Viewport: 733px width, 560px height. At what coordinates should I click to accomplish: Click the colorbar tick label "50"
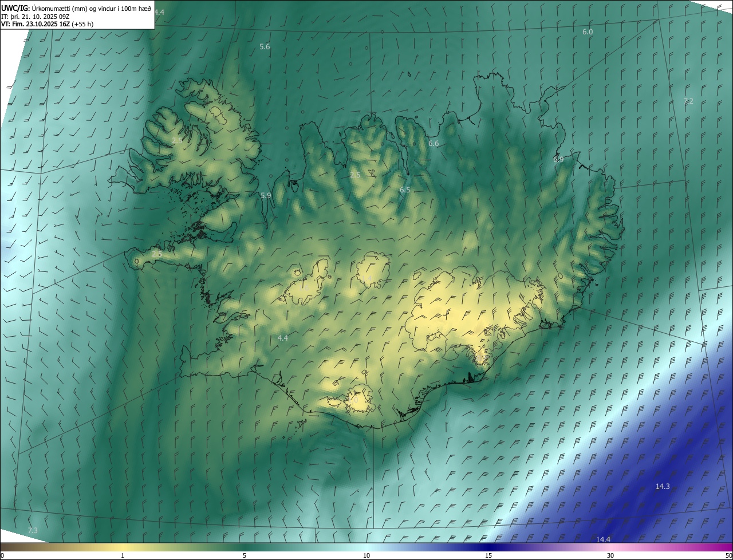pyautogui.click(x=728, y=555)
